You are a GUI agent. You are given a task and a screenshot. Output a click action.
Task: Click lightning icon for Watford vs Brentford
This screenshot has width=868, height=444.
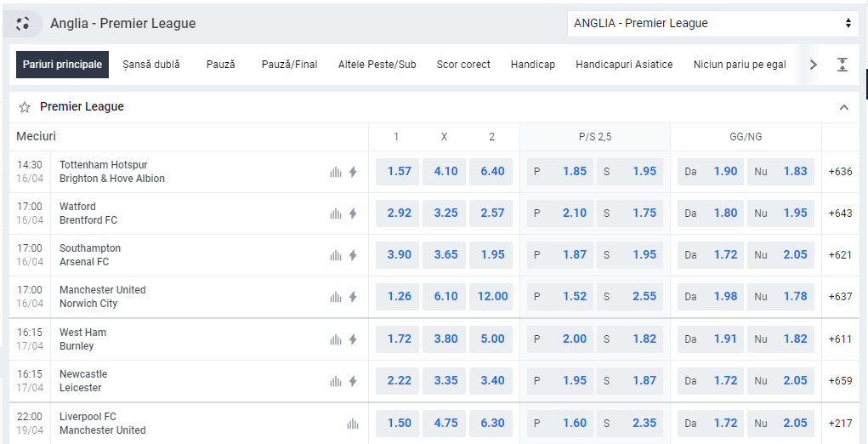point(353,213)
